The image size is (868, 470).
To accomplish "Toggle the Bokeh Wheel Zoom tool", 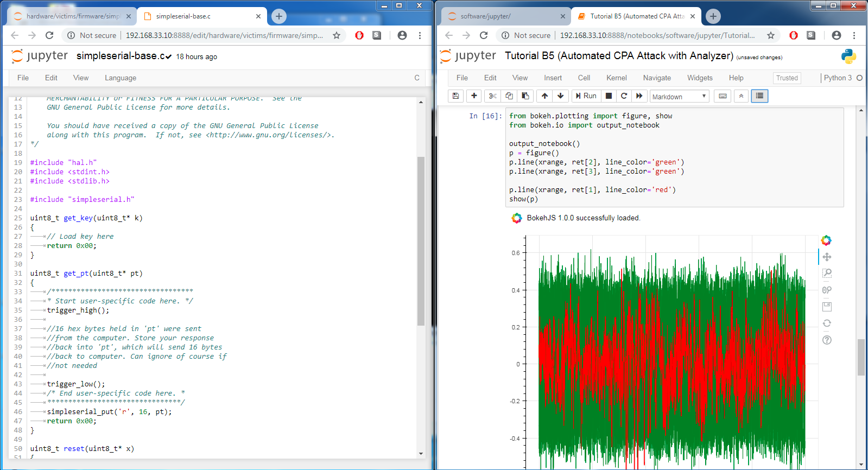I will [x=827, y=290].
